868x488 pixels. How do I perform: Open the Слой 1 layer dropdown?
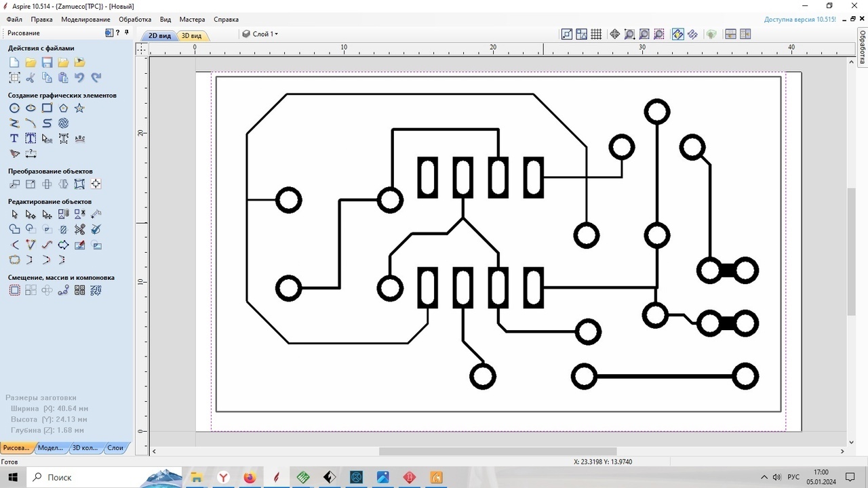(x=260, y=34)
